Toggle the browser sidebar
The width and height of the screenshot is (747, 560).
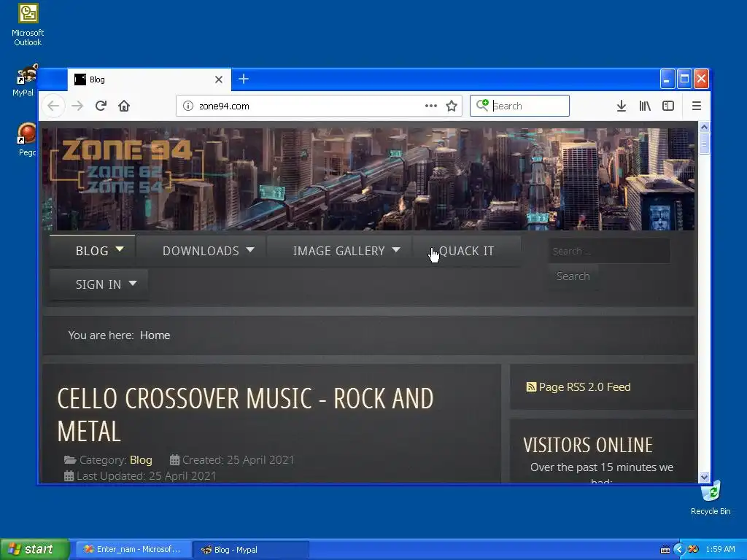click(668, 106)
